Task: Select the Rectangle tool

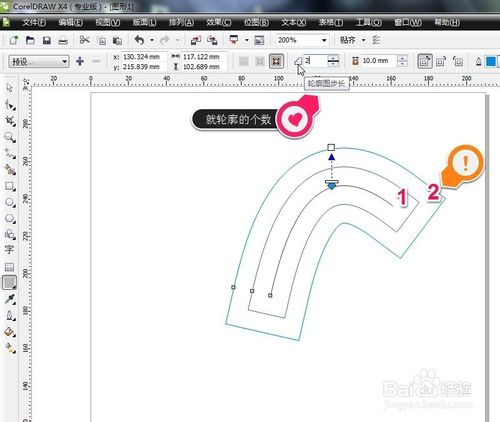Action: pyautogui.click(x=10, y=186)
